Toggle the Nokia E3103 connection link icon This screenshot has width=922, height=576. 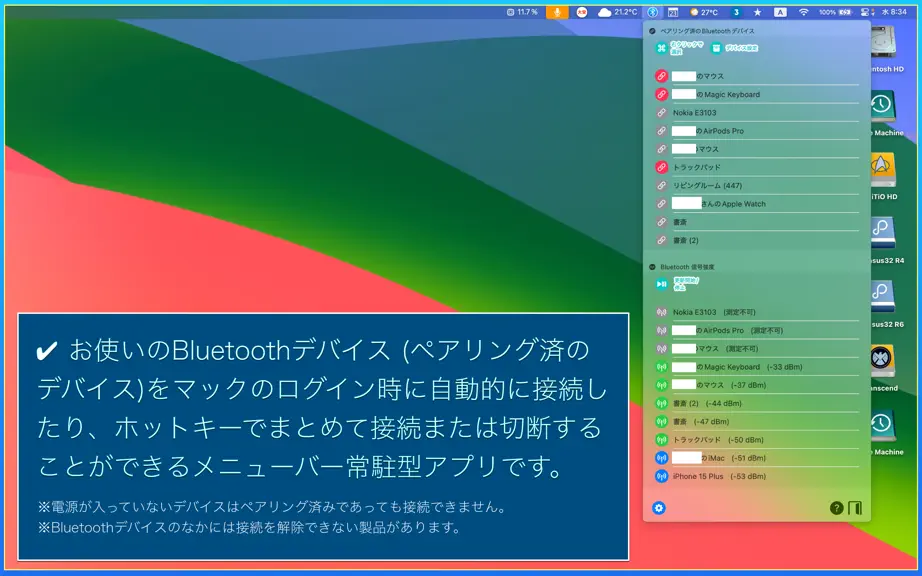662,112
